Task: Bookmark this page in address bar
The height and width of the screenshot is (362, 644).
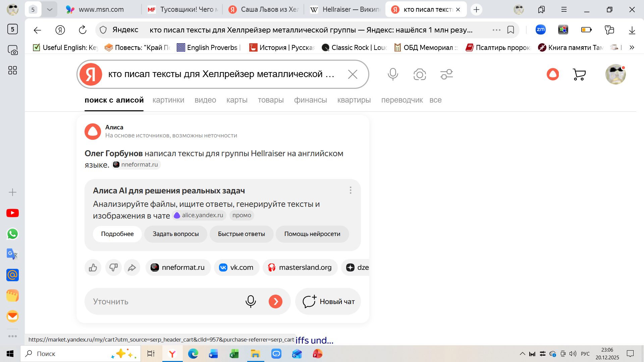Action: [511, 30]
